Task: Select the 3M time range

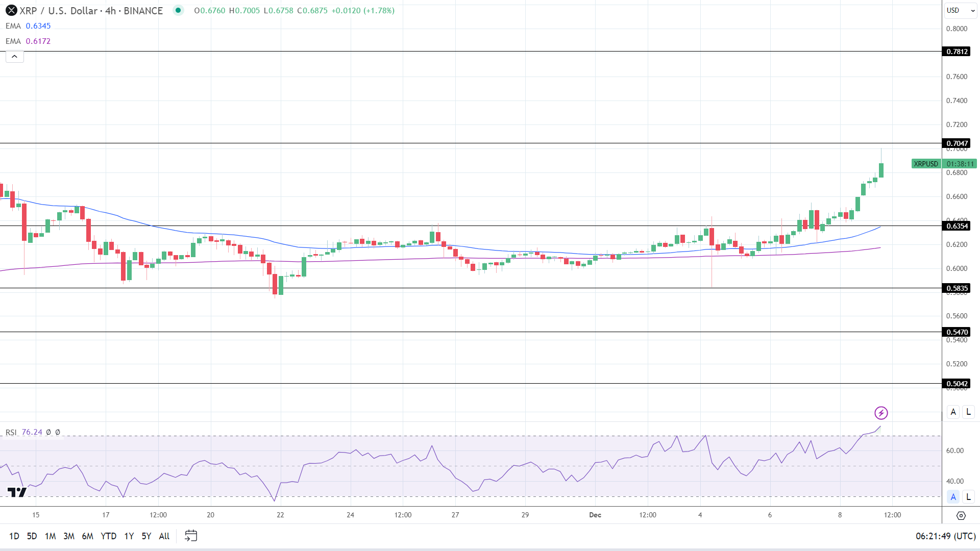Action: (x=69, y=536)
